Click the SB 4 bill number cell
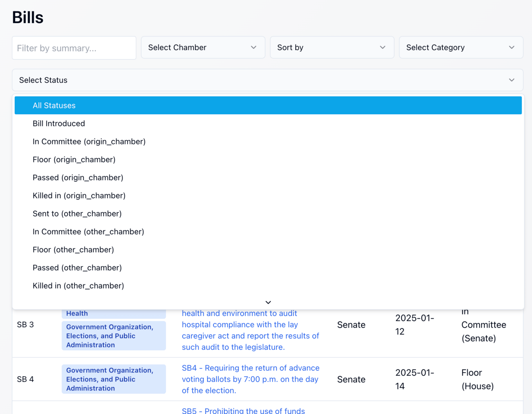 coord(26,379)
